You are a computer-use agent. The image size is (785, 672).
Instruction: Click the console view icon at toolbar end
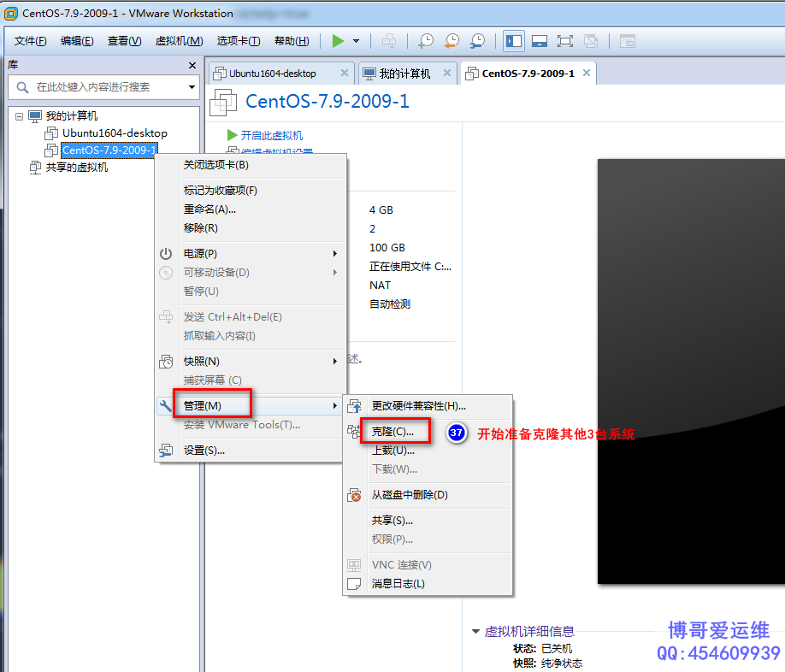628,41
